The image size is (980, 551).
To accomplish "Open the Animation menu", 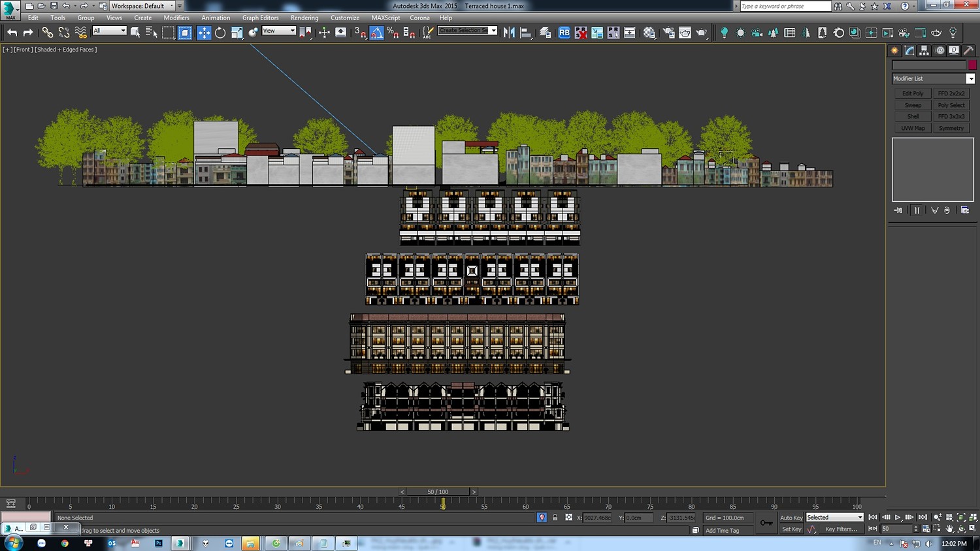I will coord(216,18).
